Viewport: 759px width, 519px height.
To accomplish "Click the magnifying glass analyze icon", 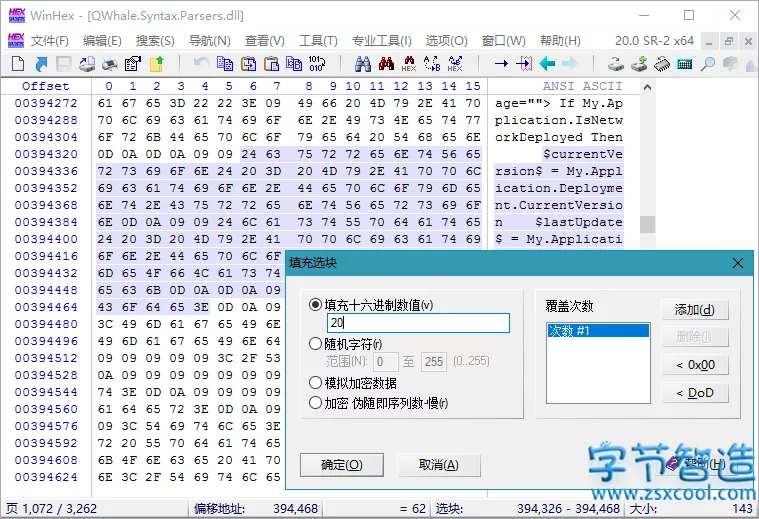I will [708, 63].
